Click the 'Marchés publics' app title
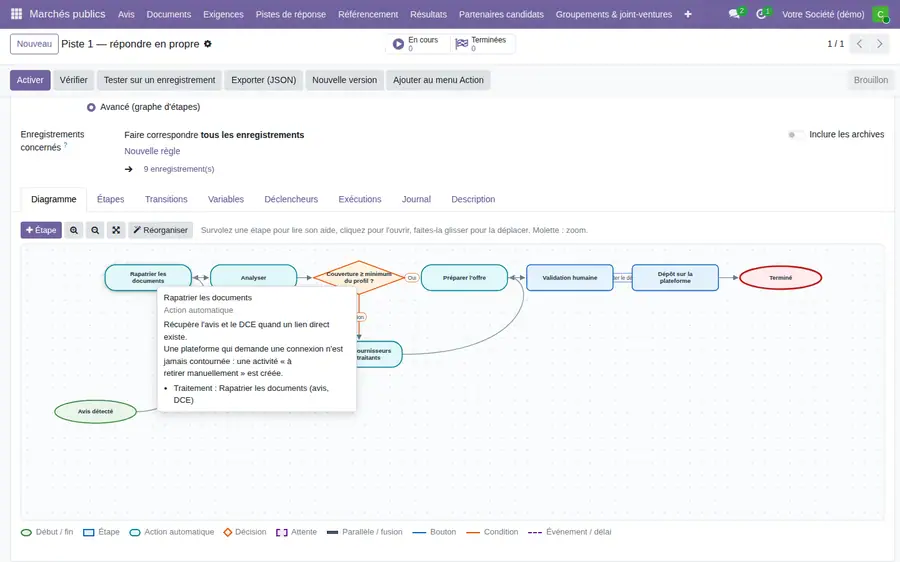The width and height of the screenshot is (900, 562). 67,14
